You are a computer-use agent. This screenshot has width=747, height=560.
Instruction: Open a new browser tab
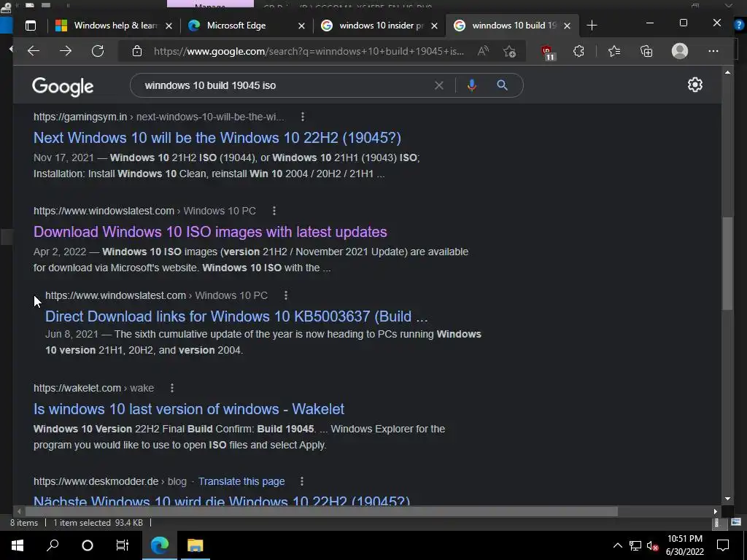(592, 26)
